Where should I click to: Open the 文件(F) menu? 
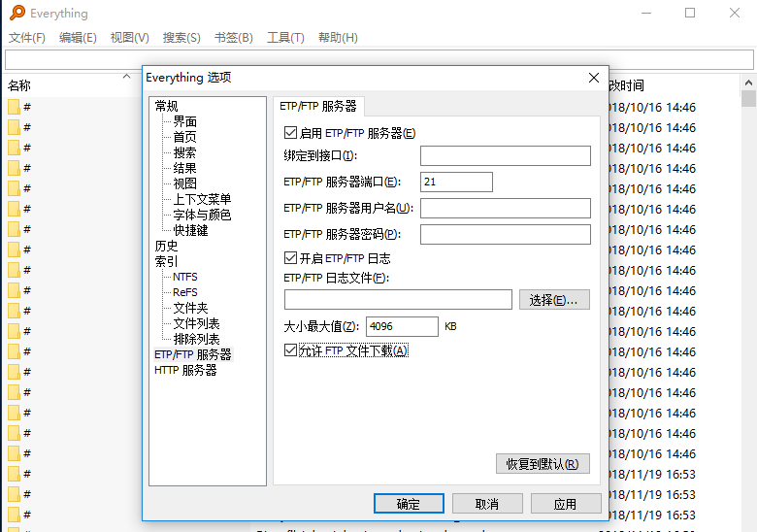[x=27, y=38]
